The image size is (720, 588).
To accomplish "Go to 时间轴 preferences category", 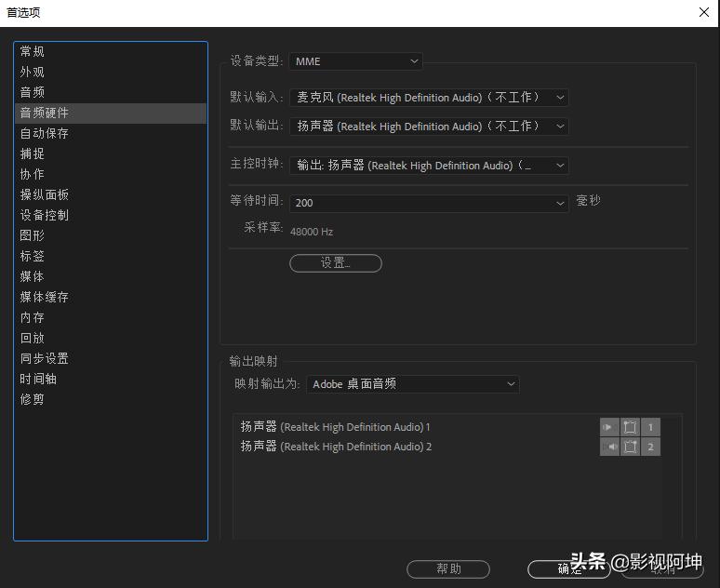I will click(38, 379).
